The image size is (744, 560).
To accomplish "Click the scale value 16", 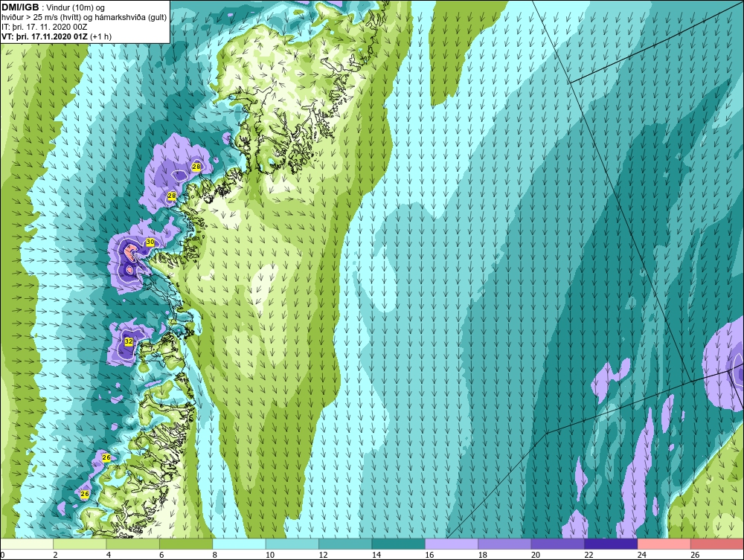I will click(429, 555).
